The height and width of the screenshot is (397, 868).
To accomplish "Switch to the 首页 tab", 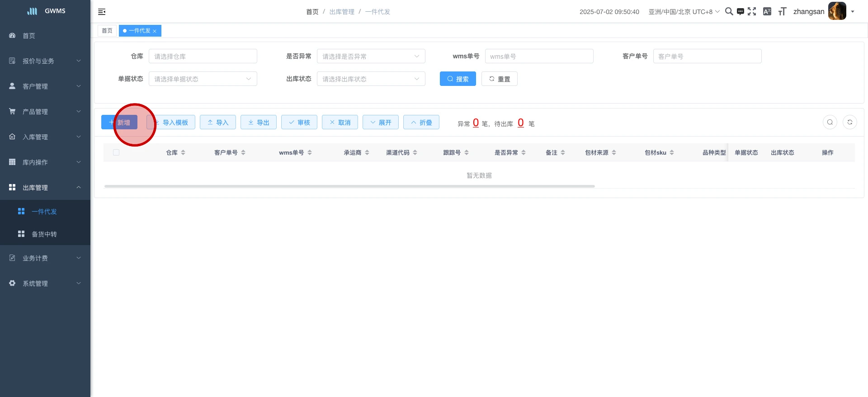I will 107,31.
